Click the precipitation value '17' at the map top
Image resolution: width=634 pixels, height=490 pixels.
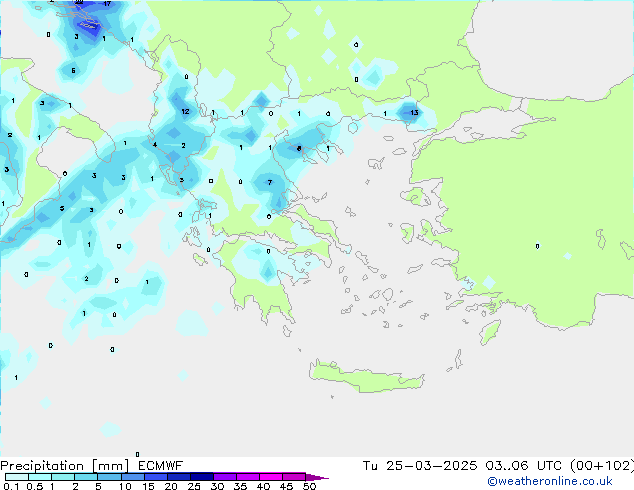point(107,4)
